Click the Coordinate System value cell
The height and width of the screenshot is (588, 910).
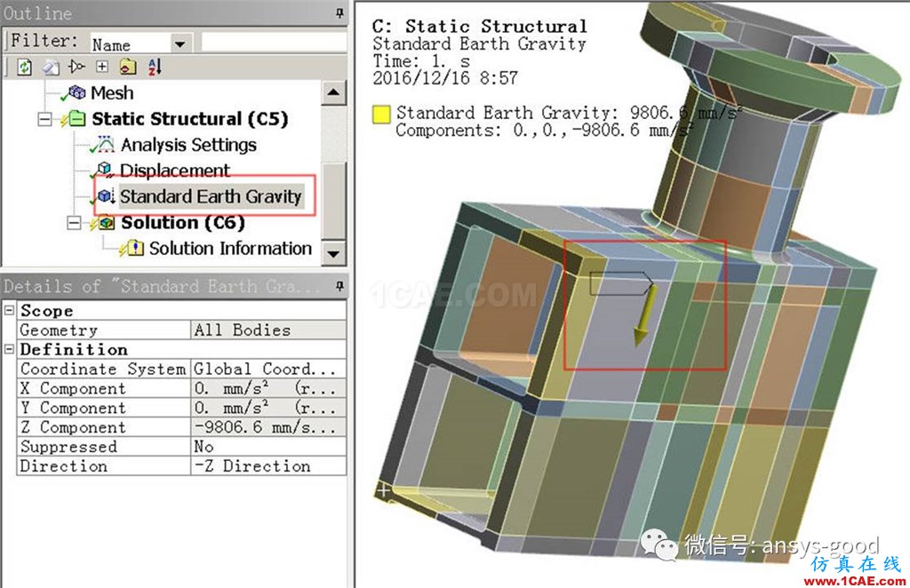pyautogui.click(x=268, y=369)
